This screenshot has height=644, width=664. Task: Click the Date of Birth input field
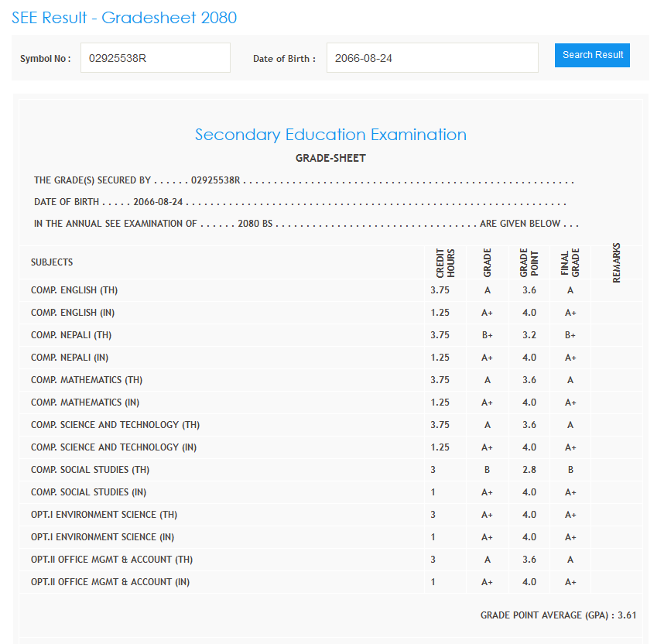(x=432, y=58)
